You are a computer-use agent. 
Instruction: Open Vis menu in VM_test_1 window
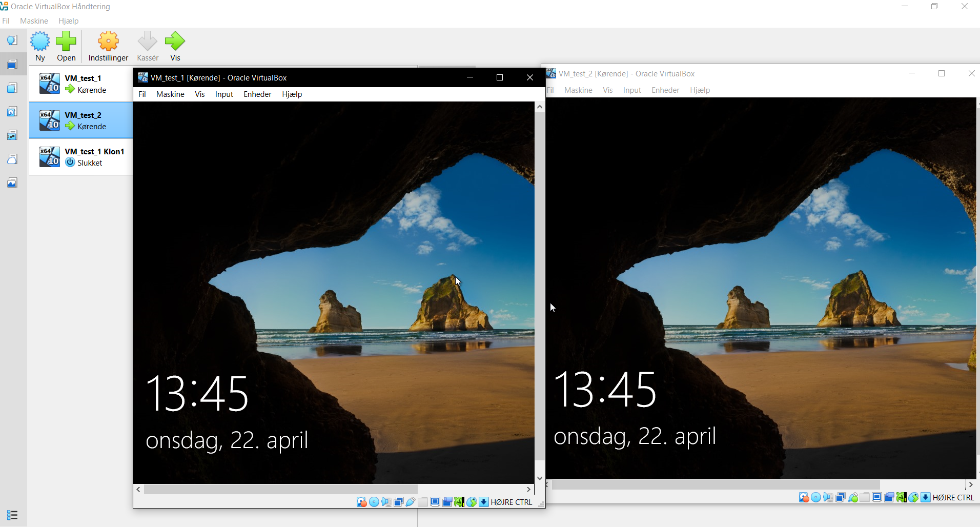point(200,94)
